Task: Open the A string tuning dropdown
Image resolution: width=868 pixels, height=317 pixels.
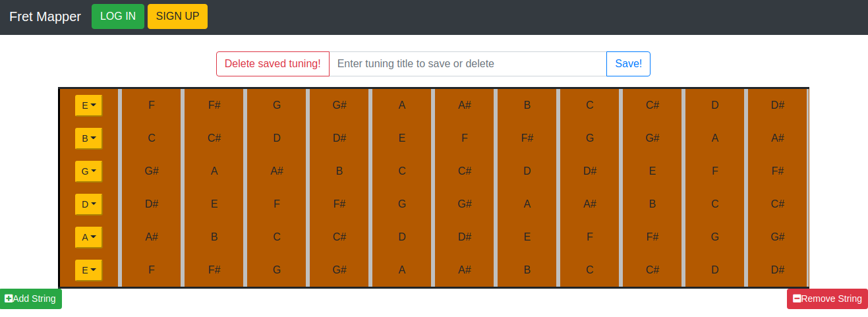Action: click(88, 237)
